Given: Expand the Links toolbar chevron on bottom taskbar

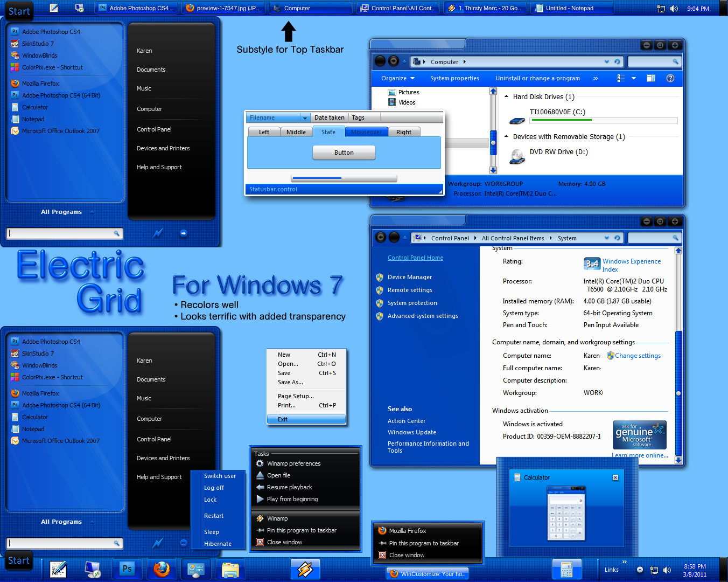Looking at the screenshot, I should pyautogui.click(x=625, y=562).
